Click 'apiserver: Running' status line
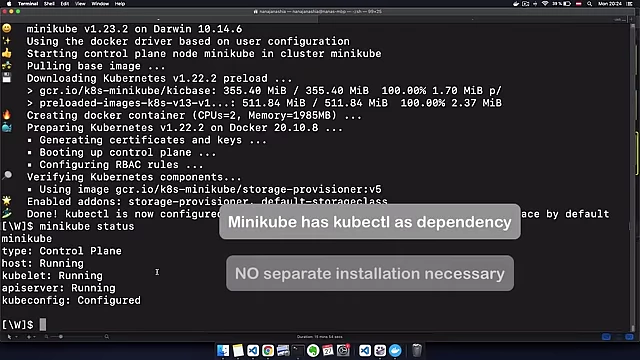 (x=58, y=288)
